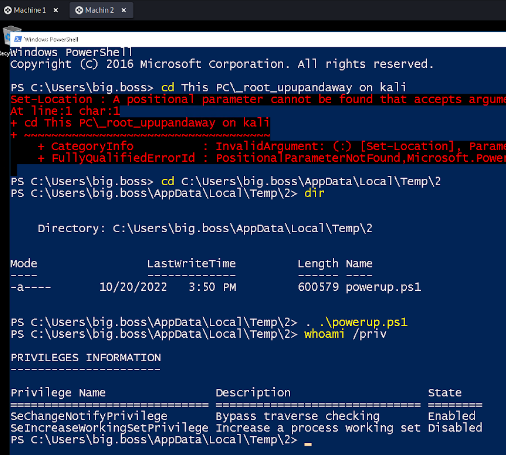
Task: Close the Machine1 tab
Action: (x=56, y=10)
